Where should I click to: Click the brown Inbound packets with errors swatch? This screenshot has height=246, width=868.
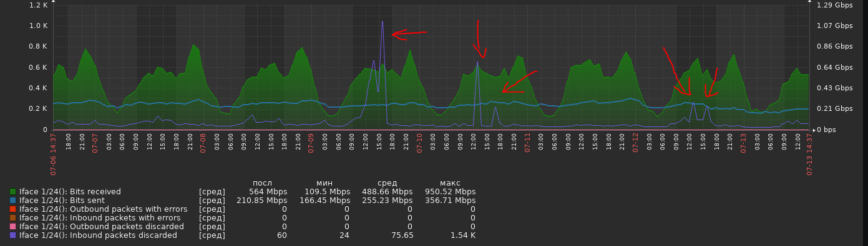point(13,218)
